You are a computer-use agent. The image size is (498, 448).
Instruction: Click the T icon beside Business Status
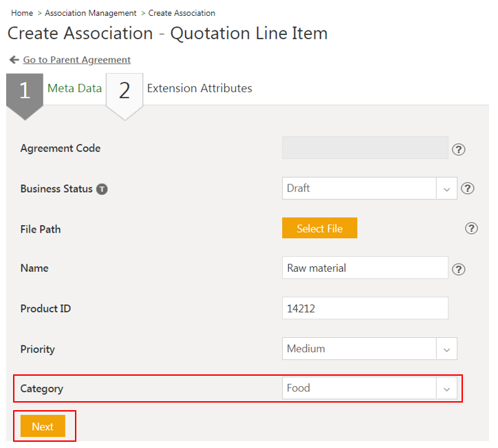(x=102, y=189)
